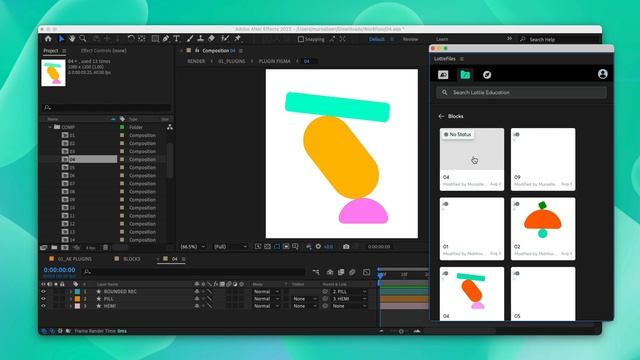The height and width of the screenshot is (360, 640).
Task: Expand the PILL layer properties twirl
Action: click(x=71, y=299)
